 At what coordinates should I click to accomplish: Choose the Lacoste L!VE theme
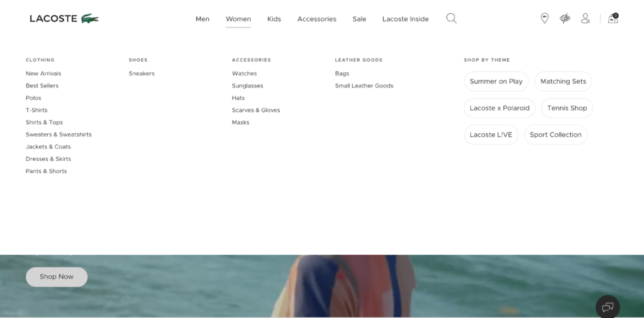coord(491,134)
